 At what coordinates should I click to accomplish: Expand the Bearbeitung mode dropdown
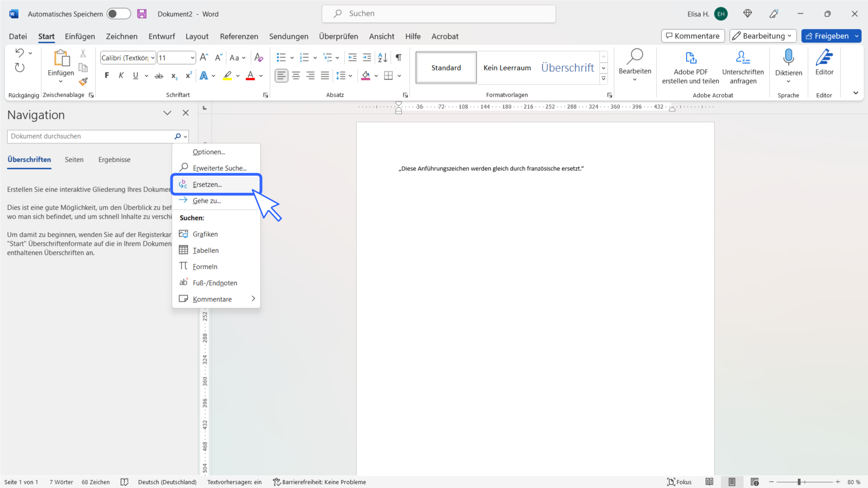pyautogui.click(x=789, y=36)
